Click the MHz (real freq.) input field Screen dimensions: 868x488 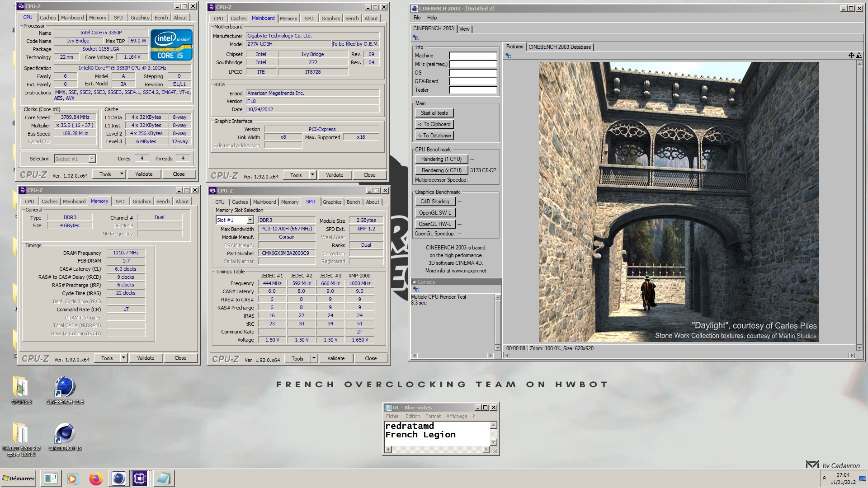point(473,64)
